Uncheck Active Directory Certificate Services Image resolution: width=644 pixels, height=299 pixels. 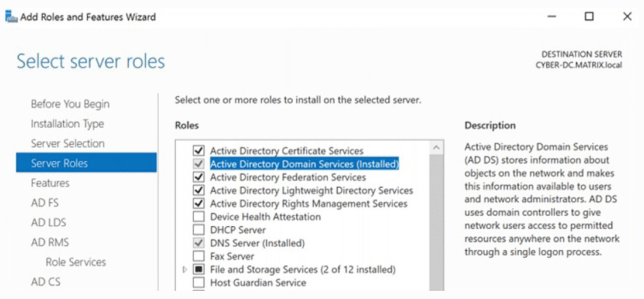199,151
